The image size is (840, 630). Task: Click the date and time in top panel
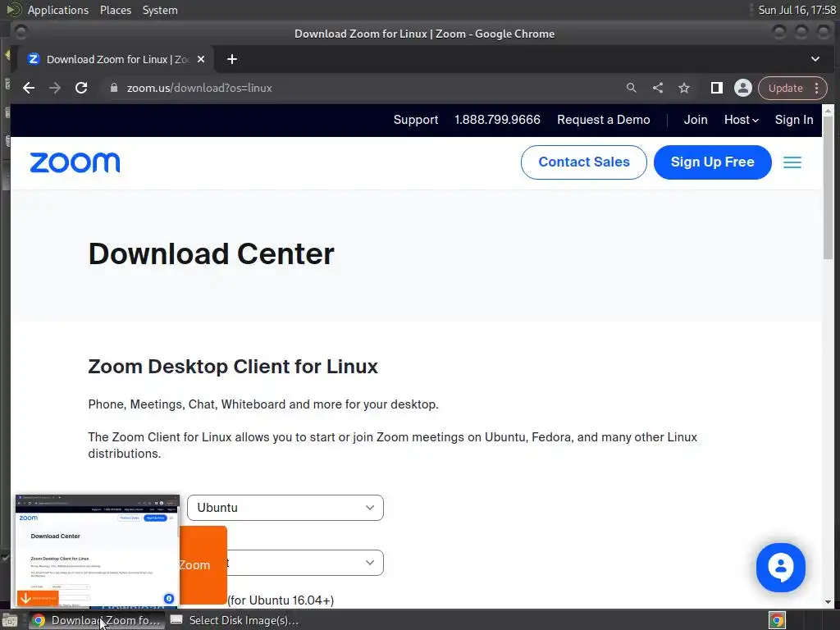[x=797, y=10]
